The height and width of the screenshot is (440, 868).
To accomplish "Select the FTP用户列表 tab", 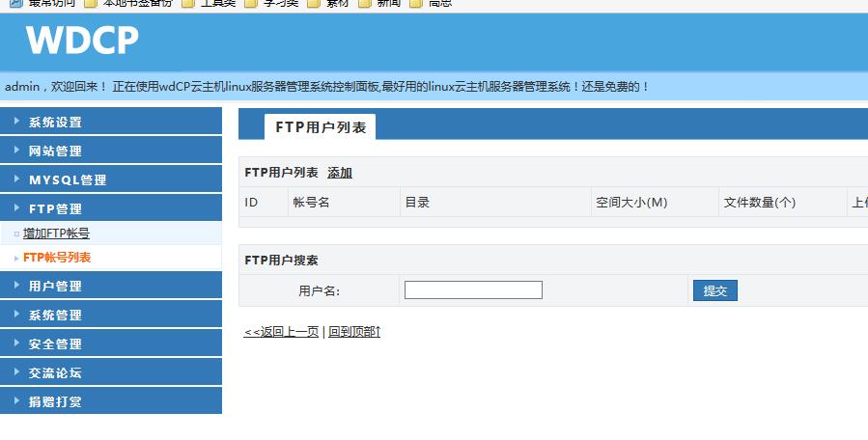I will (320, 126).
